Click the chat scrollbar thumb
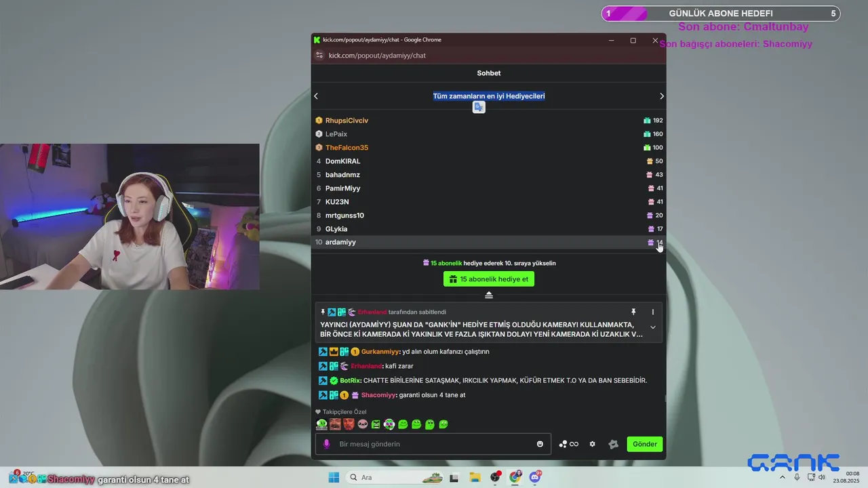The width and height of the screenshot is (868, 488). (x=665, y=399)
